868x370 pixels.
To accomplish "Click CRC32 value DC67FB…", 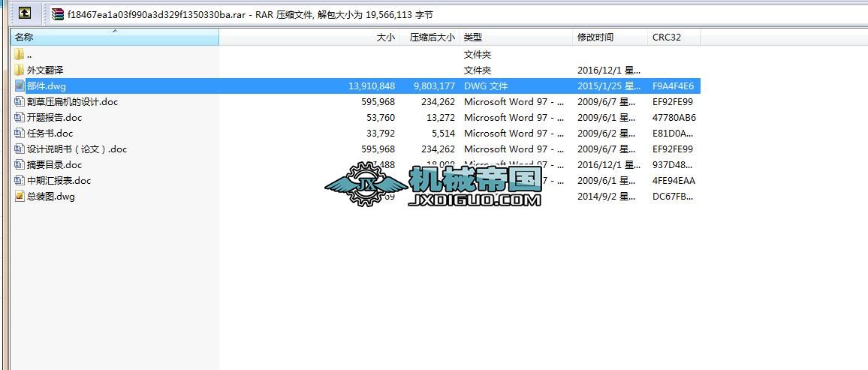I will tap(673, 197).
